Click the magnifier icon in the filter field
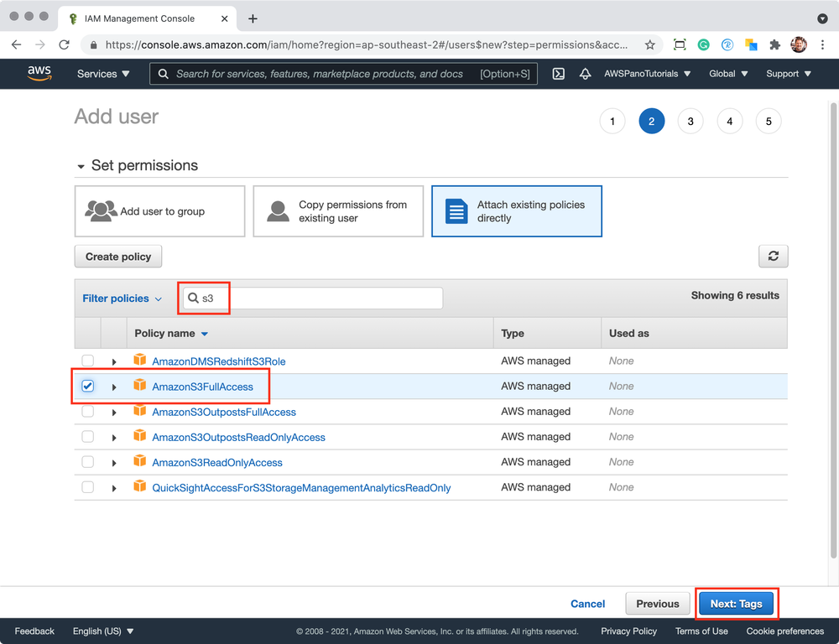Image resolution: width=839 pixels, height=644 pixels. (x=193, y=298)
